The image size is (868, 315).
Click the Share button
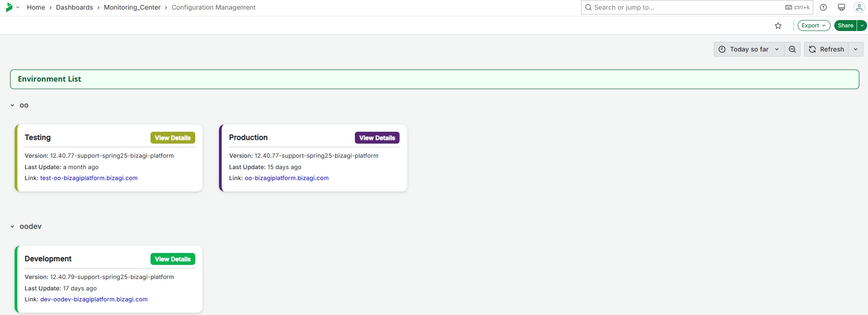click(845, 26)
